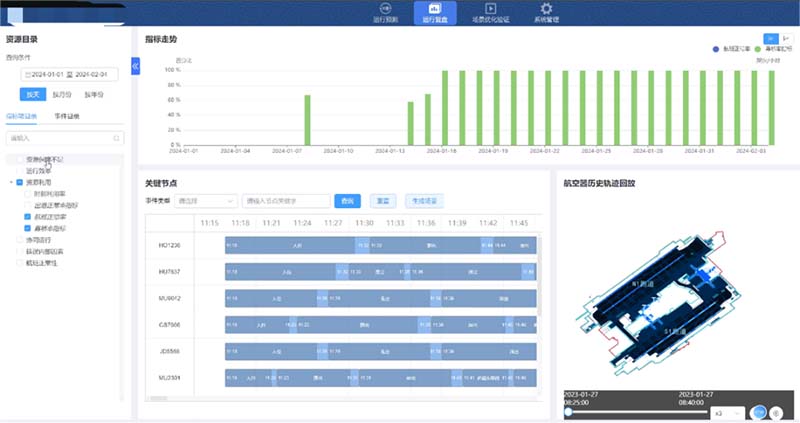Screen dimensions: 800x423
Task: Click the blue 查询 button
Action: click(347, 201)
